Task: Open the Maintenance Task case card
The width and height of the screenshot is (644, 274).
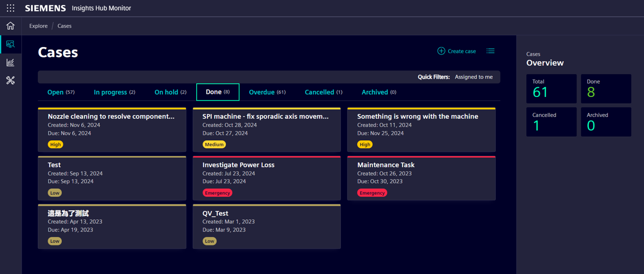Action: pyautogui.click(x=421, y=178)
